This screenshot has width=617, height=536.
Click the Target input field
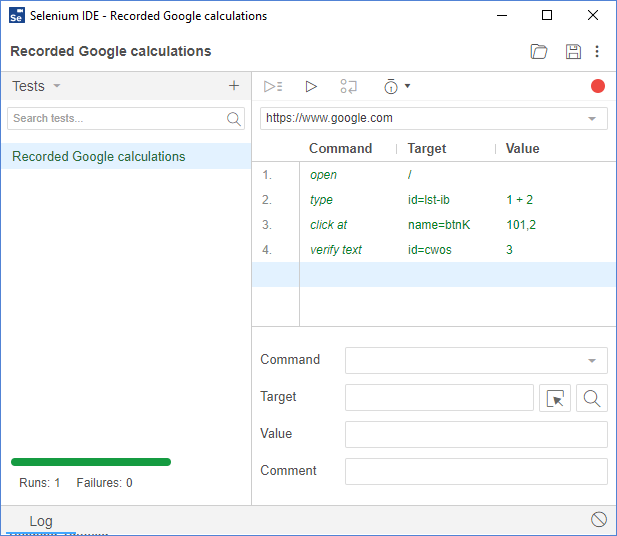(439, 397)
